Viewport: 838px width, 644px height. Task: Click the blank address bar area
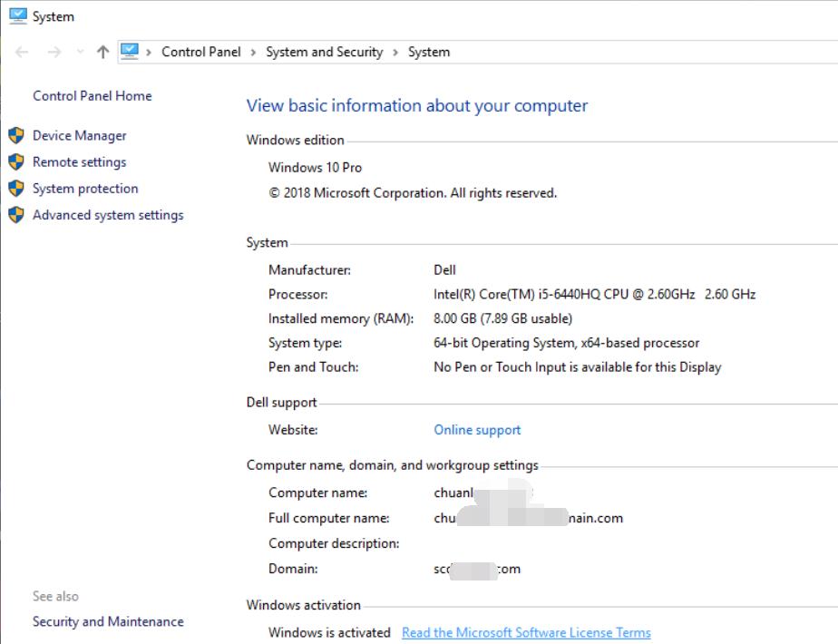tap(635, 52)
